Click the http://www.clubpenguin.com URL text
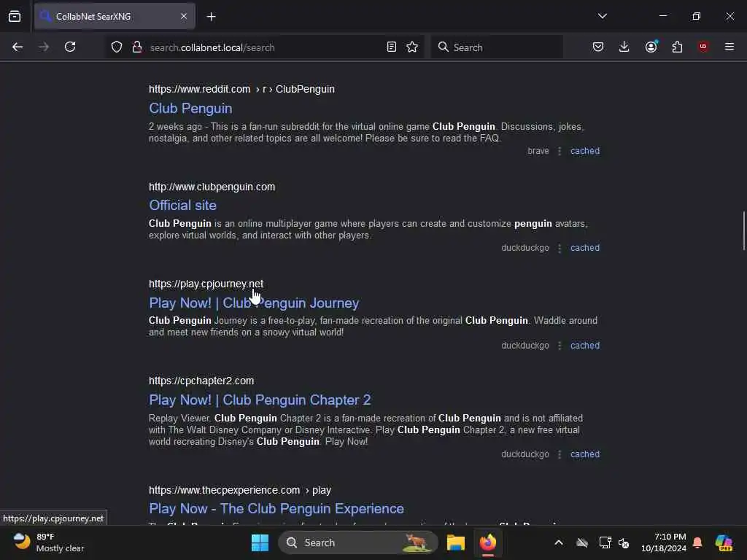This screenshot has height=560, width=747. (212, 187)
